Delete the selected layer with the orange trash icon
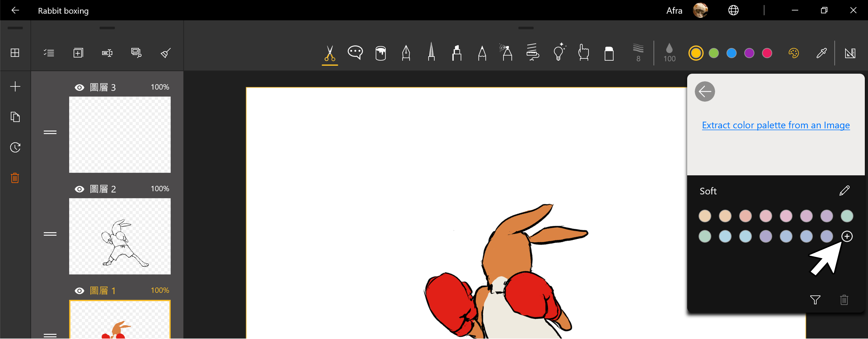Image resolution: width=868 pixels, height=339 pixels. 15,178
